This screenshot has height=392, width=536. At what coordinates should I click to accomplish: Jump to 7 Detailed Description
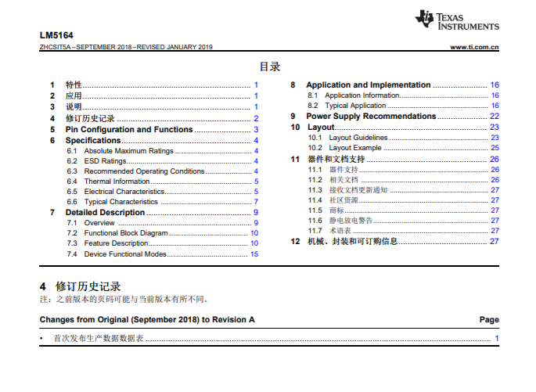(x=154, y=212)
